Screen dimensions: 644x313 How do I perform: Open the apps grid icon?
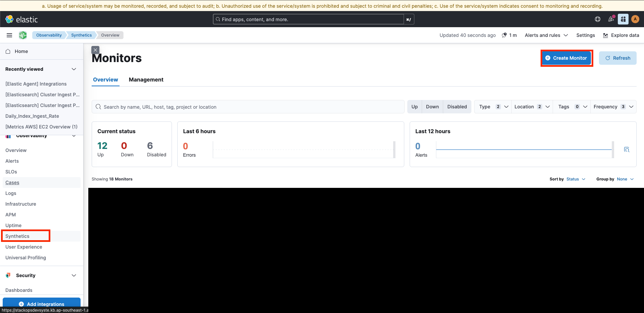(x=623, y=19)
